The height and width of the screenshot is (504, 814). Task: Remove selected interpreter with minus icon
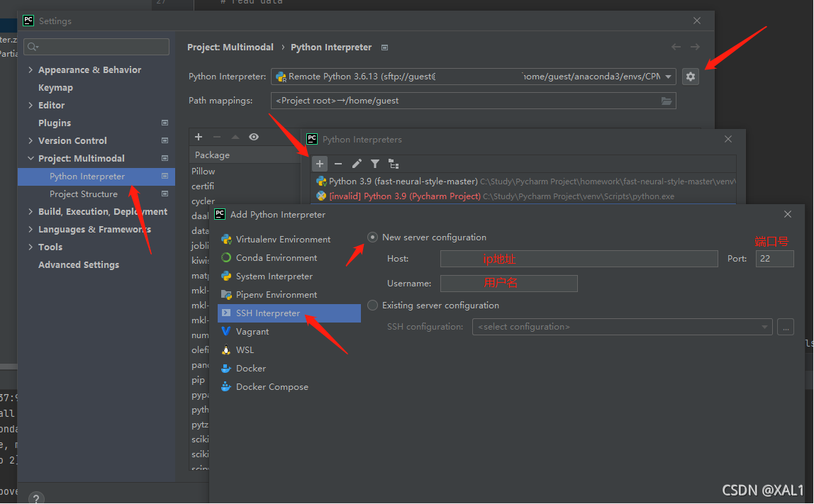click(338, 164)
